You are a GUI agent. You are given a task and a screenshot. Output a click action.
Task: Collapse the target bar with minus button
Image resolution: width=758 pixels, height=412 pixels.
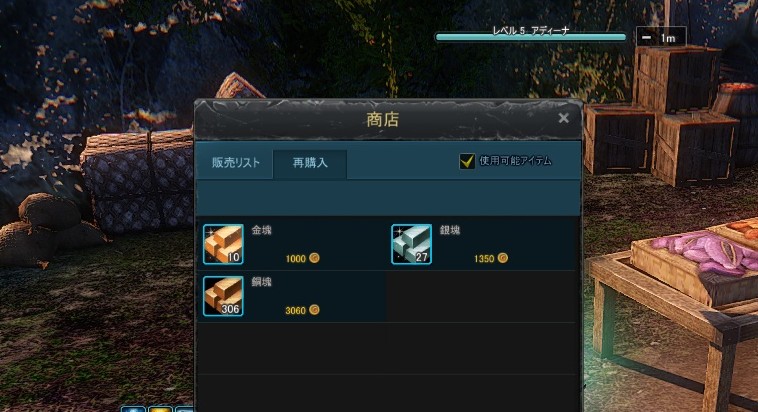coord(646,38)
